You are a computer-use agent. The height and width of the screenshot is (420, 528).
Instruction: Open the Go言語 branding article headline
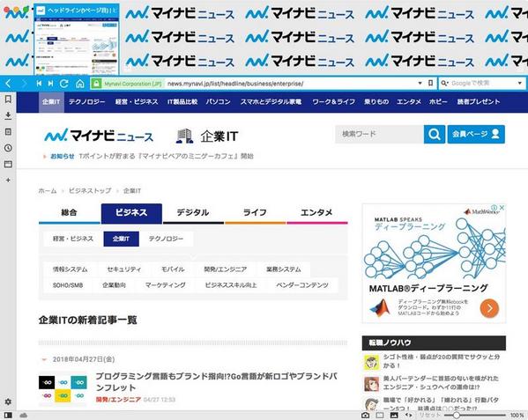216,381
